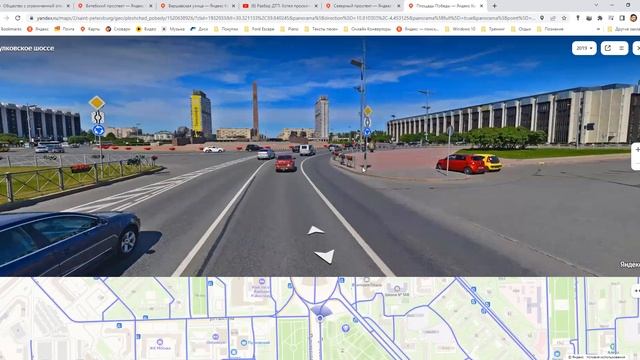Viewport: 640px width, 360px height.
Task: Expand the Piano bookmark folder
Action: click(289, 29)
